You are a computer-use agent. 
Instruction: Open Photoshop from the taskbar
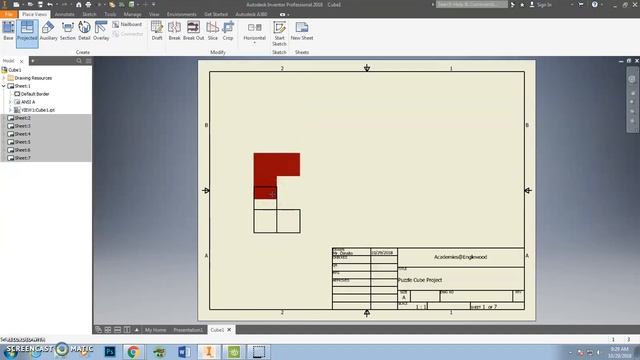click(x=110, y=351)
